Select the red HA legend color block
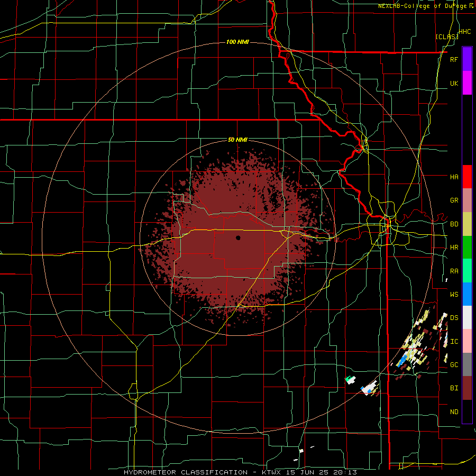476x476 pixels. 467,177
